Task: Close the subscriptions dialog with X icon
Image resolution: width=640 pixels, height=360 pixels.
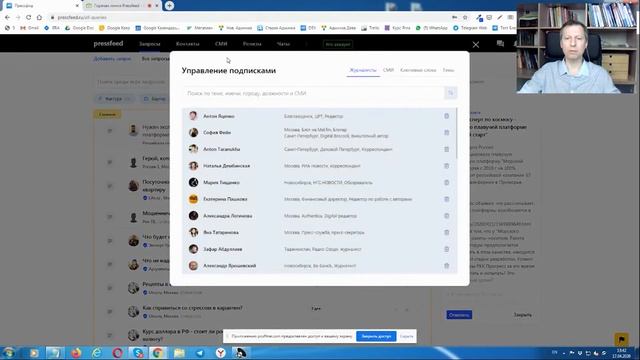Action: tap(476, 44)
